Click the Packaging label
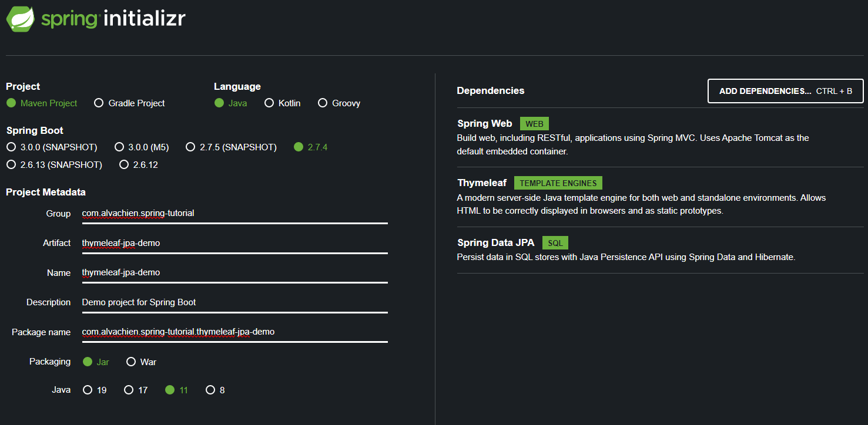The image size is (868, 425). (x=50, y=362)
